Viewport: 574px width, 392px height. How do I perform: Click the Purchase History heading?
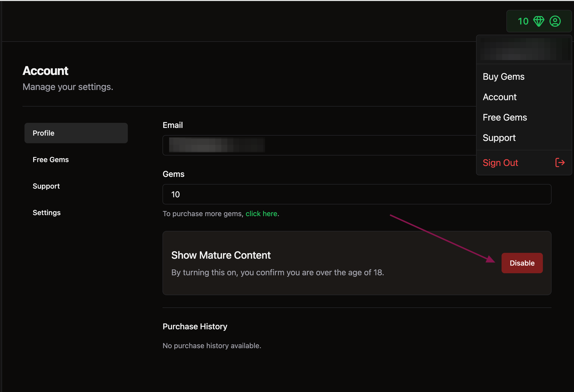195,326
